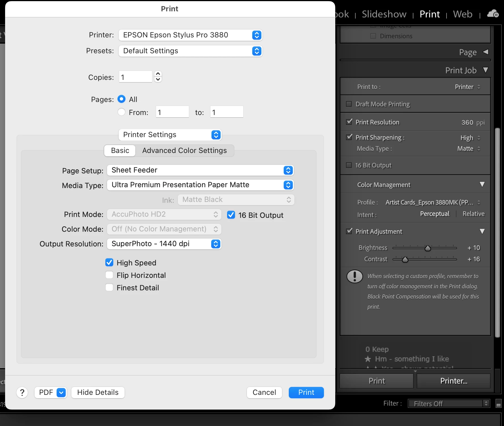Click the Contrast + 16 value
Screen dimensions: 504x426
pyautogui.click(x=474, y=259)
